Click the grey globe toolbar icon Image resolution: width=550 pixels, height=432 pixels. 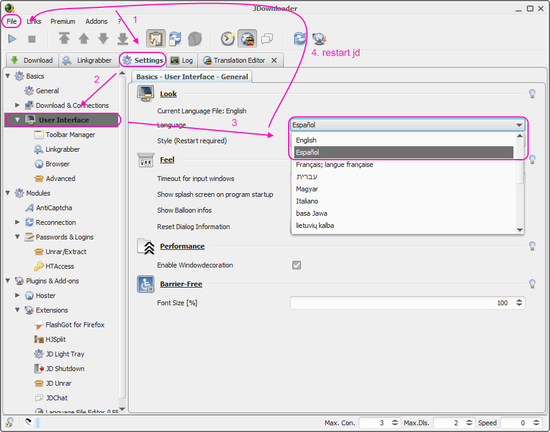click(x=195, y=39)
